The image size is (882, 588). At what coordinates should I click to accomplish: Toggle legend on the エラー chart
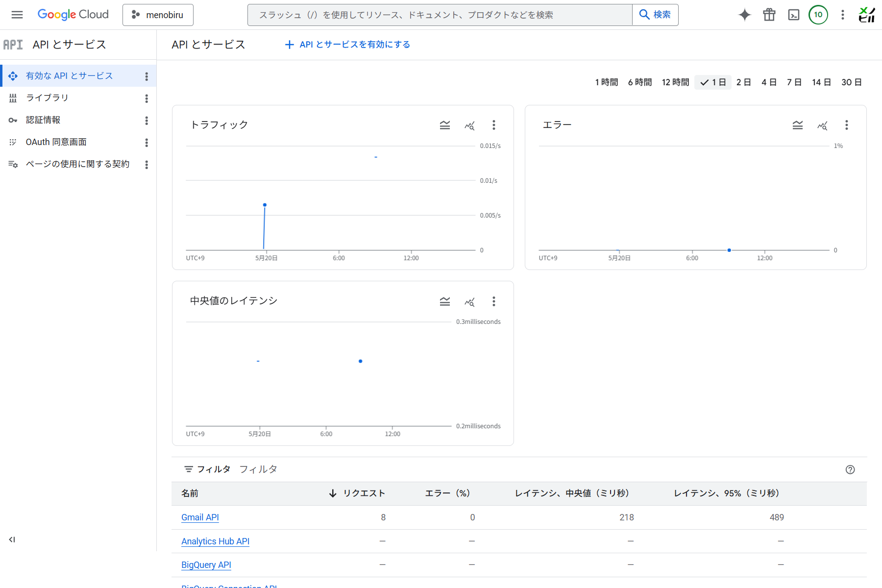(x=798, y=125)
